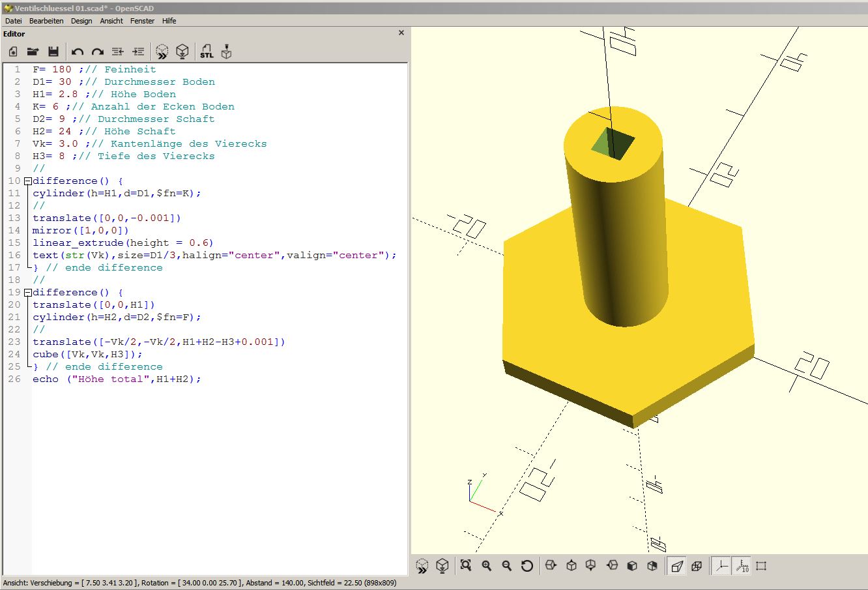Open the Design menu

tap(81, 21)
